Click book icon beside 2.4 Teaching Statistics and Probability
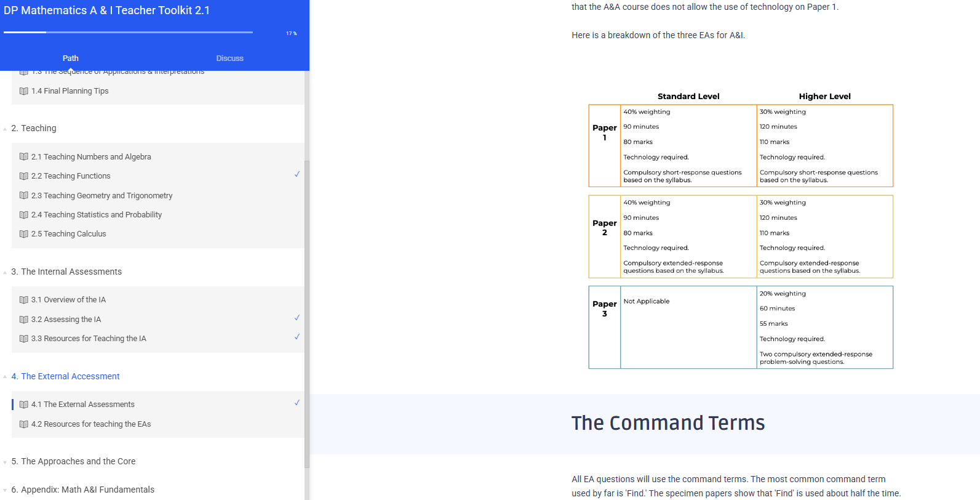The image size is (980, 500). click(23, 215)
